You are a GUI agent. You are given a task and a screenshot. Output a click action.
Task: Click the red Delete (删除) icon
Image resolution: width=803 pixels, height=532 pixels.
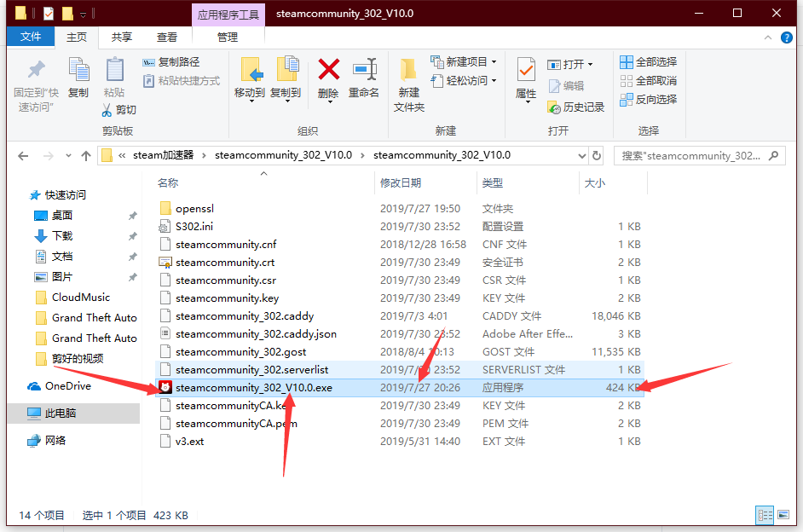pyautogui.click(x=329, y=69)
